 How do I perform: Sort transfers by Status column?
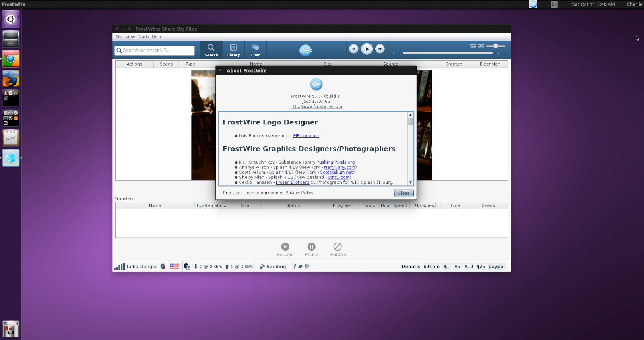point(293,205)
